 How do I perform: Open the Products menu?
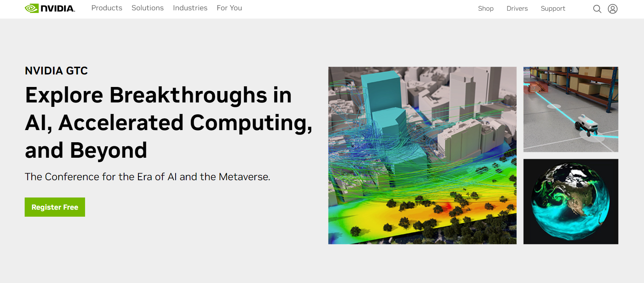[x=107, y=8]
